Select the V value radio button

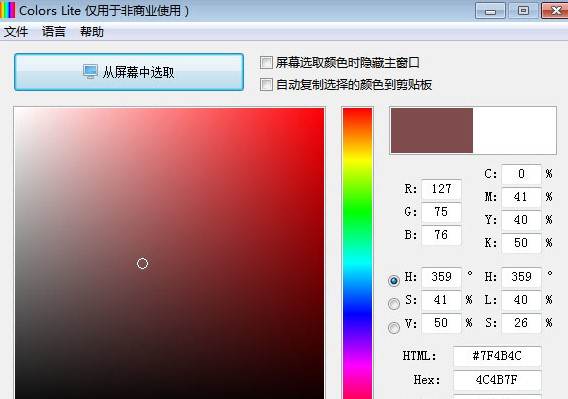(394, 328)
